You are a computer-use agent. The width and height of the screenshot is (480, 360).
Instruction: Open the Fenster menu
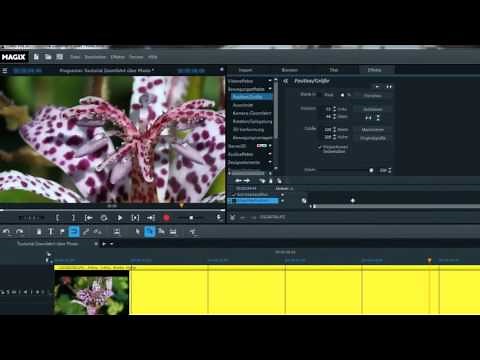click(136, 57)
